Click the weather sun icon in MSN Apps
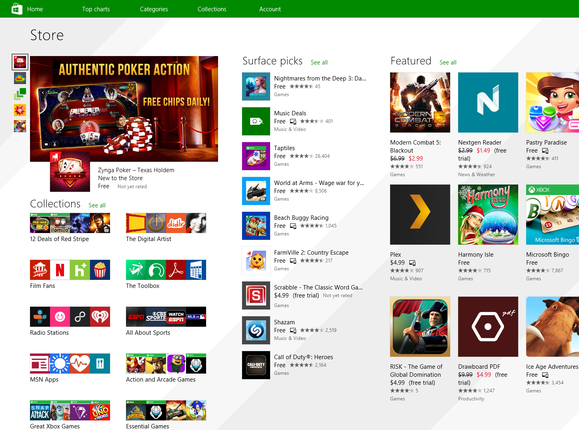579x430 pixels. click(60, 364)
